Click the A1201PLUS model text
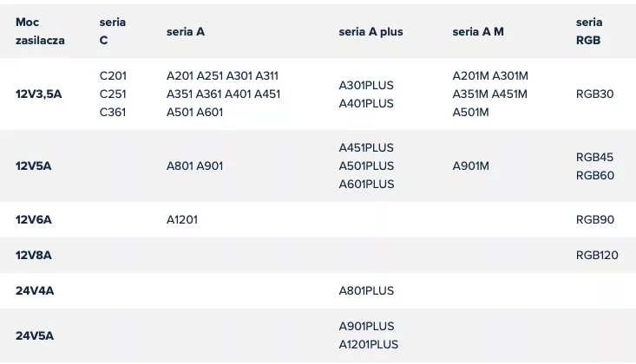 (x=368, y=345)
